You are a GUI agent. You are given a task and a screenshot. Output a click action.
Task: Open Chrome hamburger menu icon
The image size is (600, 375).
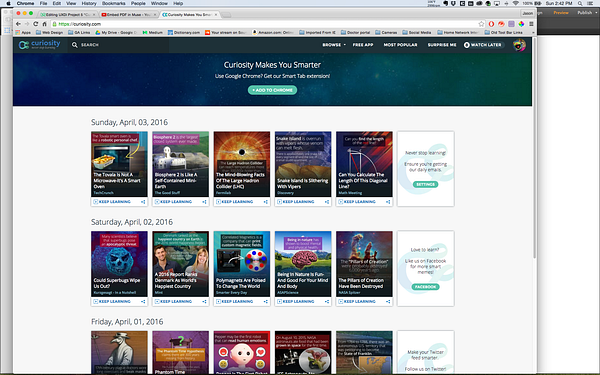tap(531, 24)
